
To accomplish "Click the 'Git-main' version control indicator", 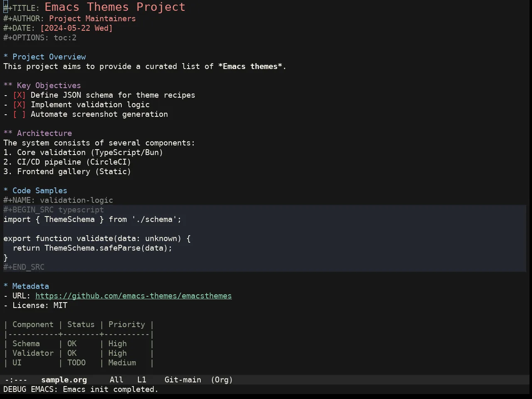I will pos(183,380).
